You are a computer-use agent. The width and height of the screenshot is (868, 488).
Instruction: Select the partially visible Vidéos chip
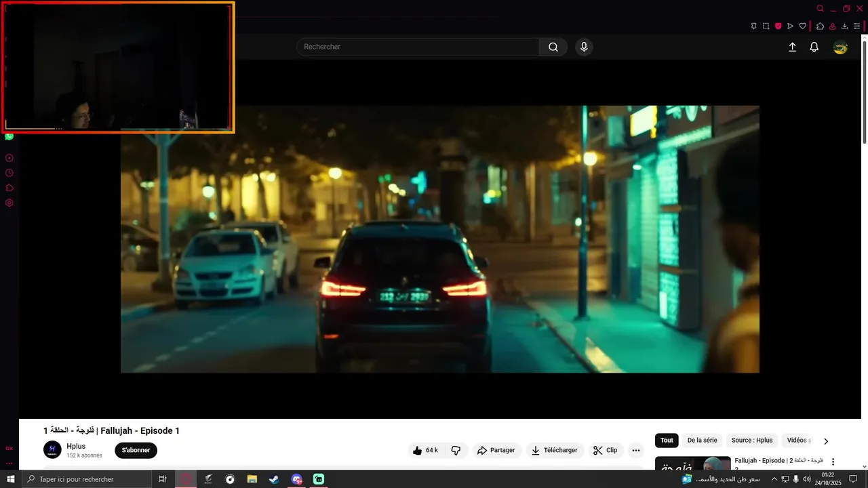[x=797, y=441]
